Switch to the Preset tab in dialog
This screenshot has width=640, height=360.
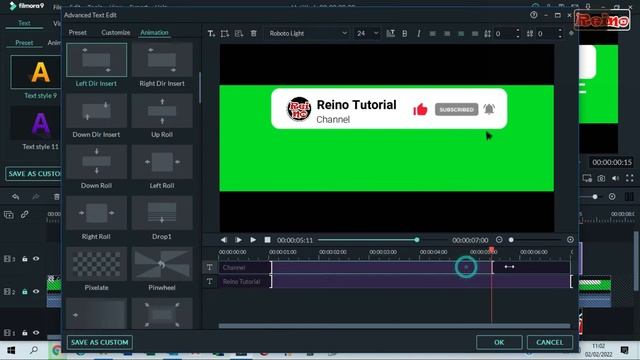[78, 33]
